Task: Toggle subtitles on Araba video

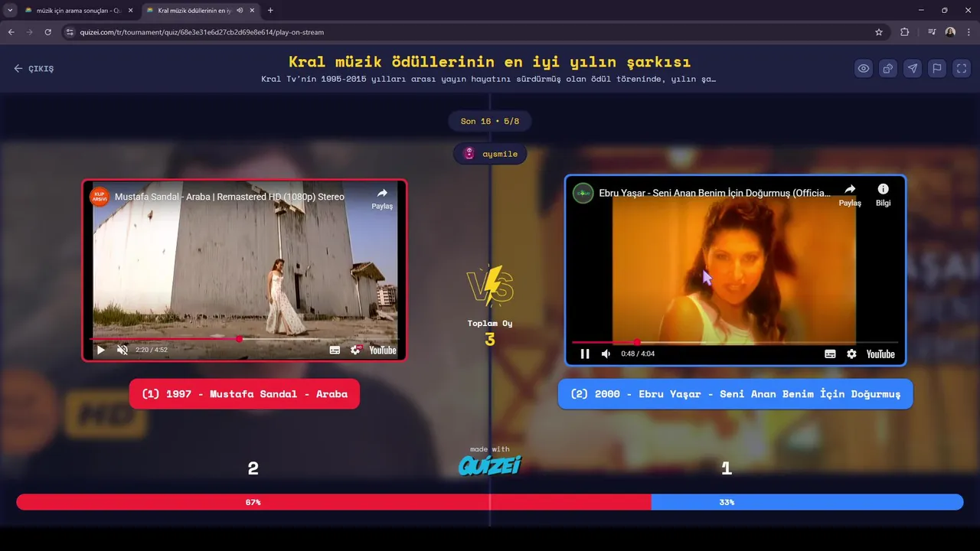Action: click(335, 350)
